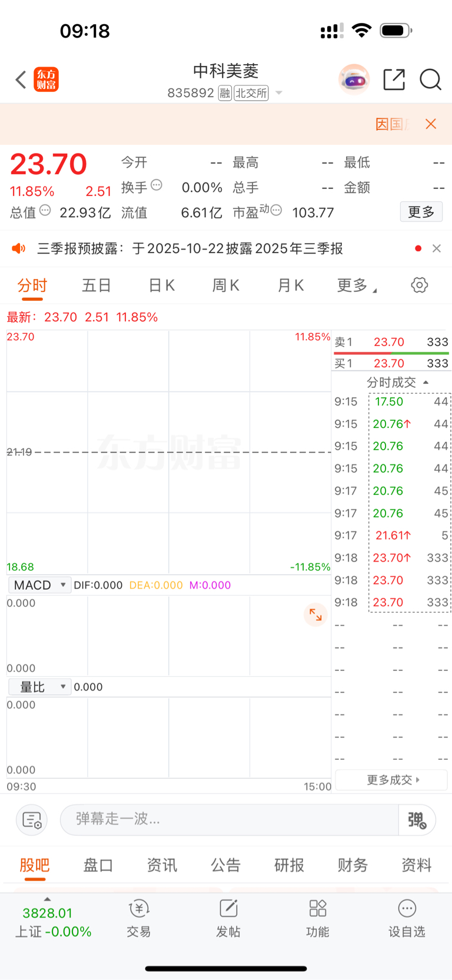Screen dimensions: 452x980
Task: Tap the 北交所 exchange badge
Action: click(251, 93)
